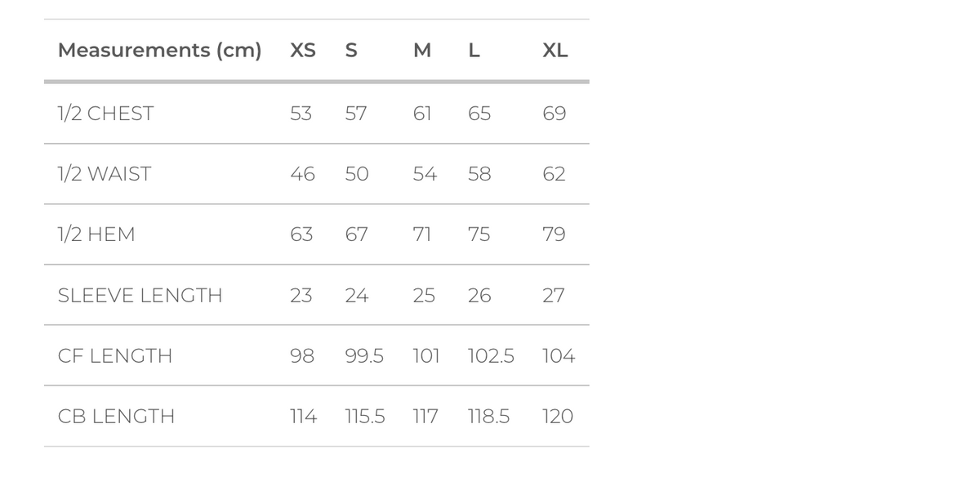Image resolution: width=980 pixels, height=482 pixels.
Task: Select the SLEEVE LENGTH row label
Action: coord(140,296)
